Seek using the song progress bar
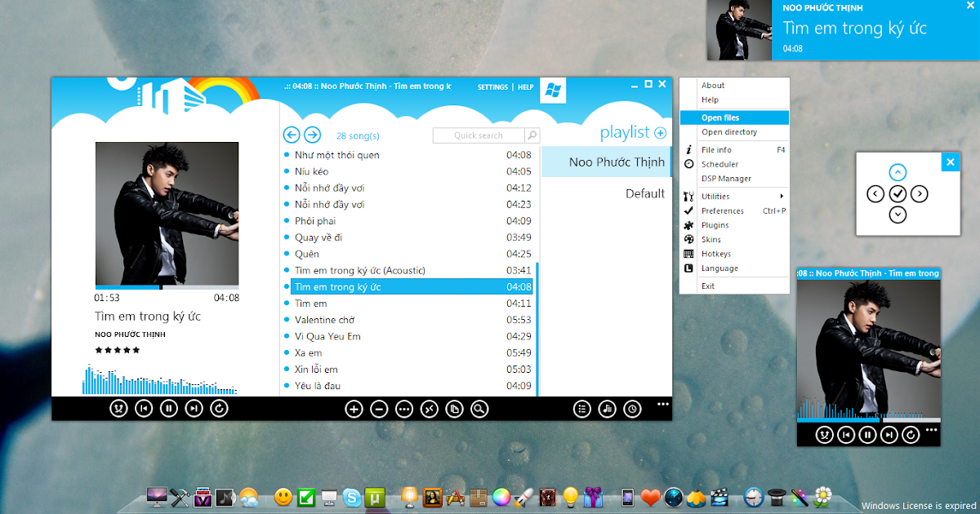 167,287
